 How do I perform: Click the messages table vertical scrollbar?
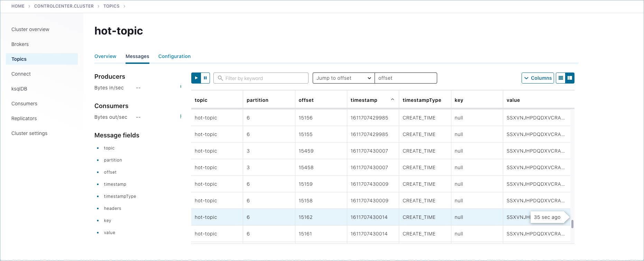pos(572,224)
